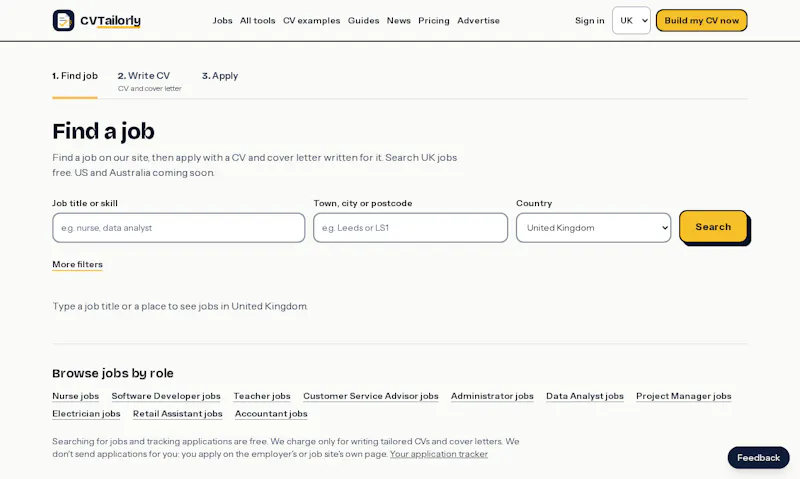Screen dimensions: 800x479
Task: Open All tools in the navigation
Action: (258, 20)
